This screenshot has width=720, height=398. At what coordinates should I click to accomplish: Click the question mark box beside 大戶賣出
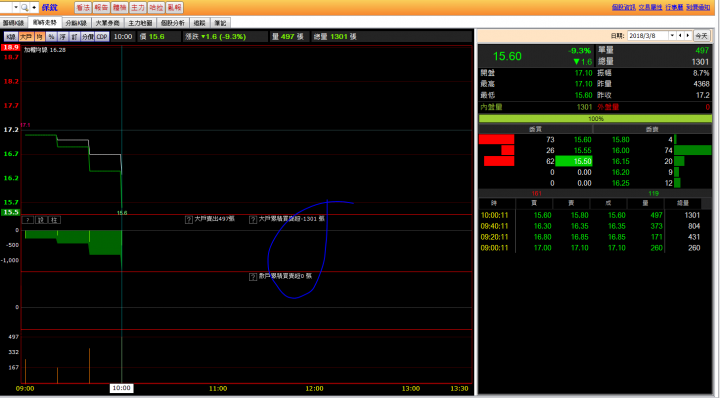[189, 219]
